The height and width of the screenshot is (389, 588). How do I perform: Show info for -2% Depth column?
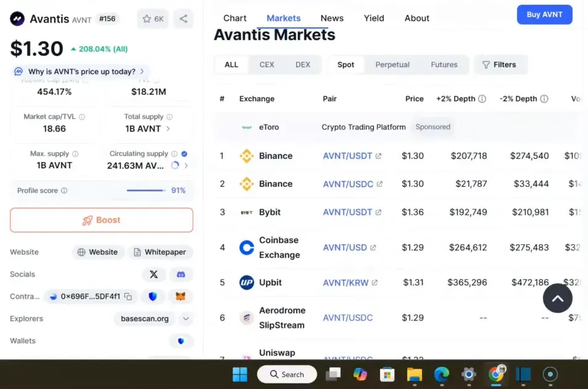coord(544,99)
